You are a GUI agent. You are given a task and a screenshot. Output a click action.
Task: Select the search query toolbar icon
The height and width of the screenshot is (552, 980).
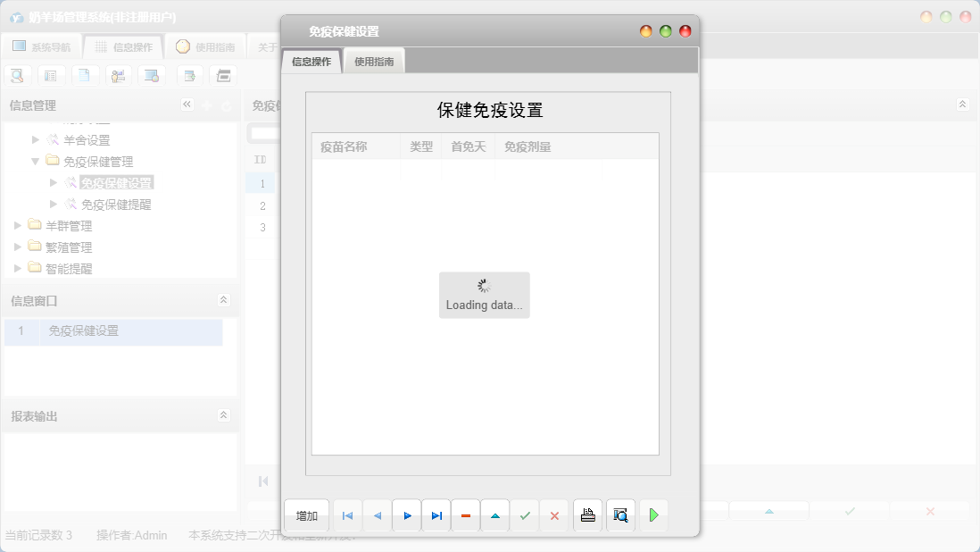click(17, 75)
